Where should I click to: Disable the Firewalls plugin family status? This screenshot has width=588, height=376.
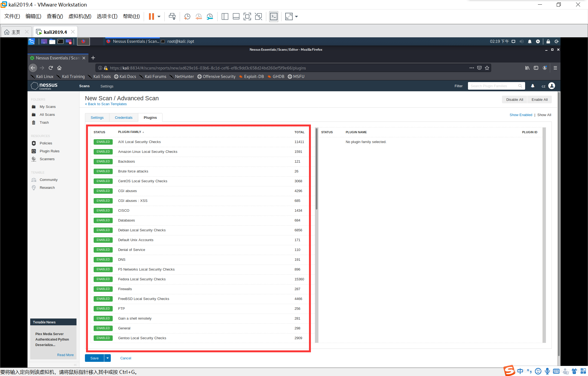click(x=103, y=289)
